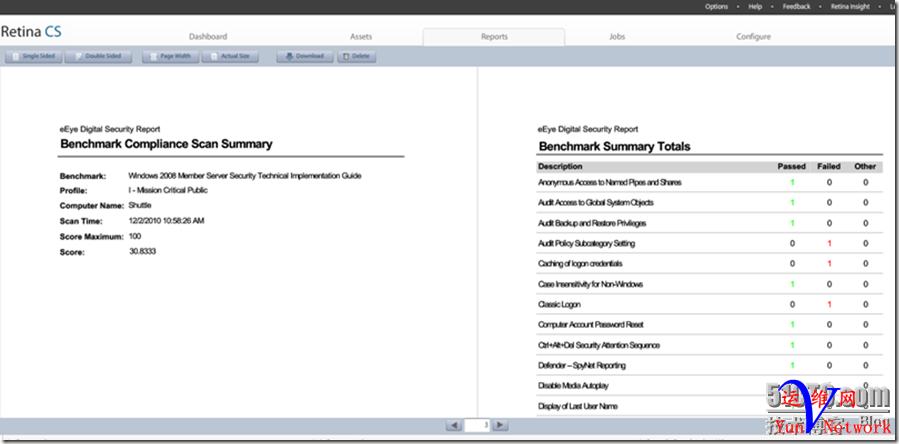899x444 pixels.
Task: Click 'Computer Account Password Reset' row
Action: pyautogui.click(x=710, y=325)
